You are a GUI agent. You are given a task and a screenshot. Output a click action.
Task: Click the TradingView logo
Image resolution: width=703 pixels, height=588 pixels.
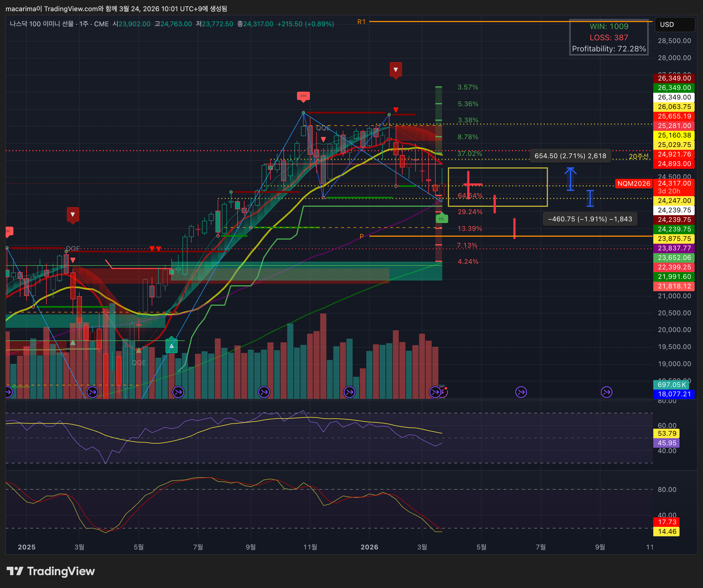tap(51, 571)
